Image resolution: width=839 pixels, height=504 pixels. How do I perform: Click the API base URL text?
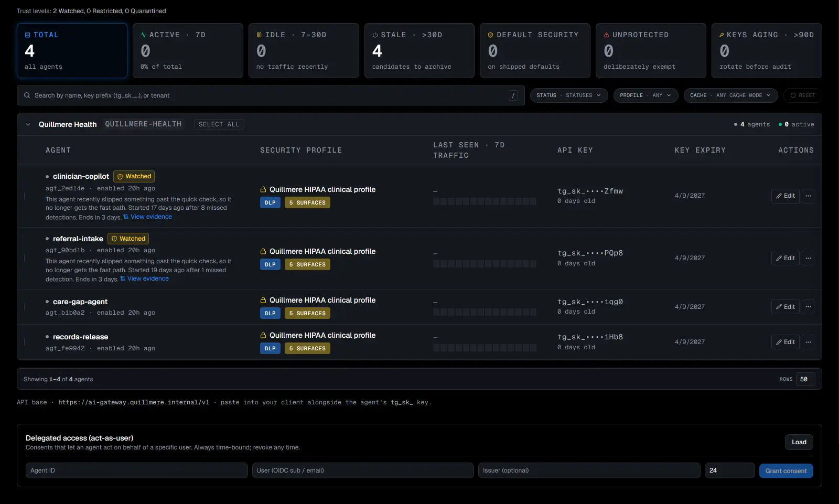(x=134, y=403)
